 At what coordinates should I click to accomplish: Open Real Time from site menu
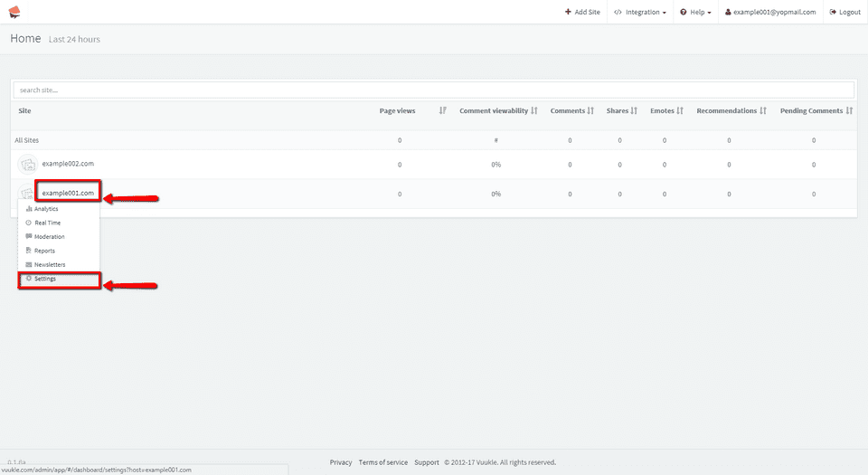click(x=47, y=223)
